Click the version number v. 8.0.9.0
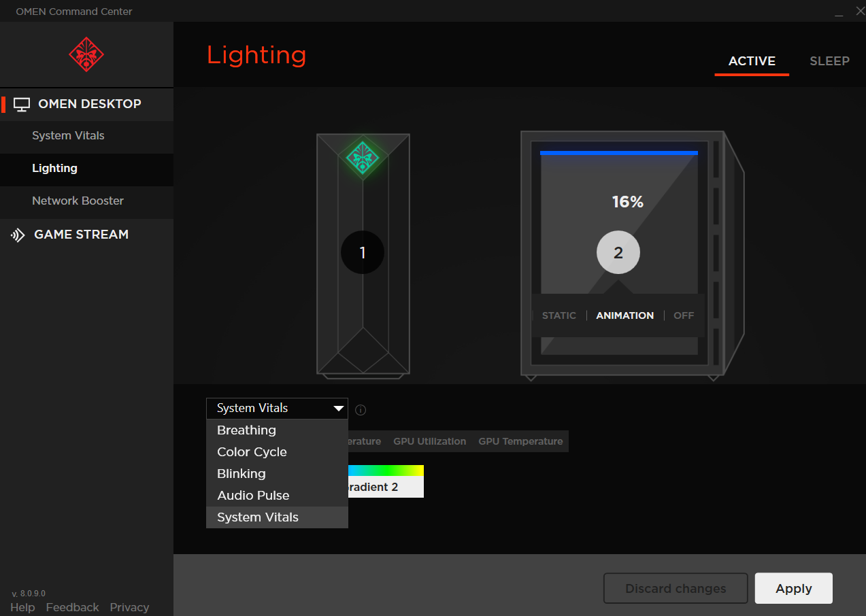 pyautogui.click(x=29, y=594)
